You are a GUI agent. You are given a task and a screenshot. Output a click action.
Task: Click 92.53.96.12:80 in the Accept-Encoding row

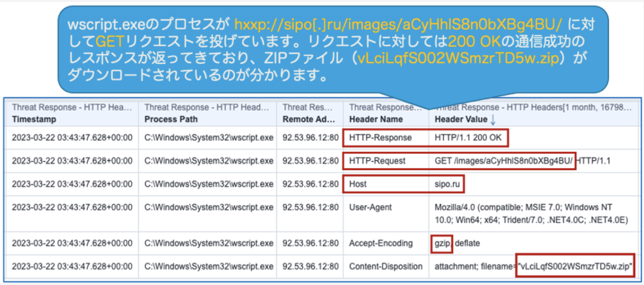click(310, 243)
